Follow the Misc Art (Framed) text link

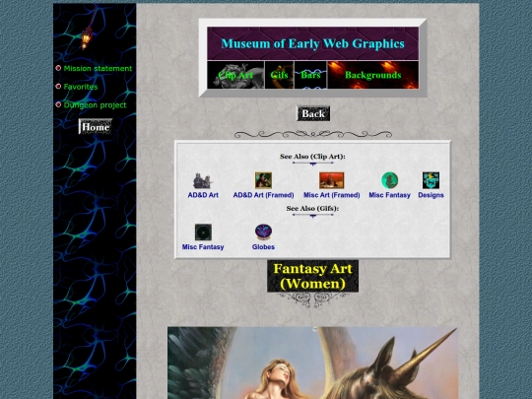pyautogui.click(x=331, y=195)
